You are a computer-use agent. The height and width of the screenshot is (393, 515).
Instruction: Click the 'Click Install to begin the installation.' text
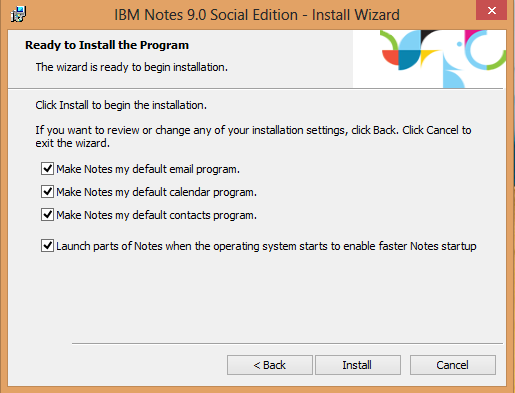[121, 105]
